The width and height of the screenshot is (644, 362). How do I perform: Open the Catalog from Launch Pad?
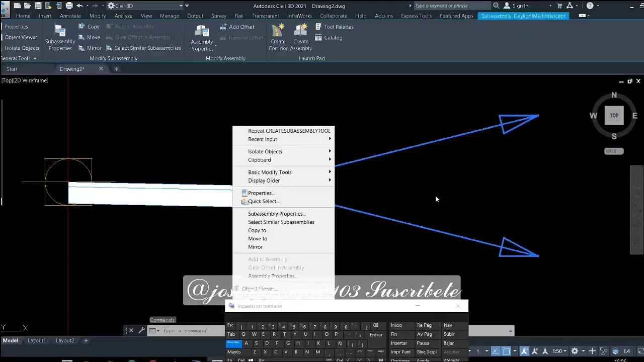(x=329, y=38)
